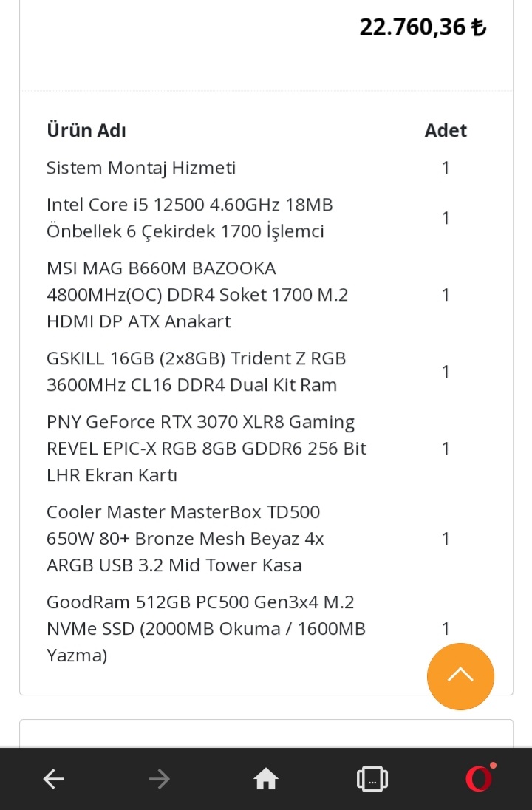The height and width of the screenshot is (810, 532).
Task: Tap the GoodRam 512GB PC500 SSD entry
Action: pos(205,629)
